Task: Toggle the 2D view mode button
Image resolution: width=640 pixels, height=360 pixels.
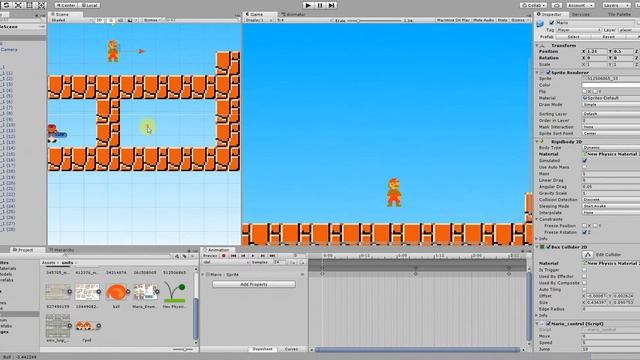Action: 99,20
